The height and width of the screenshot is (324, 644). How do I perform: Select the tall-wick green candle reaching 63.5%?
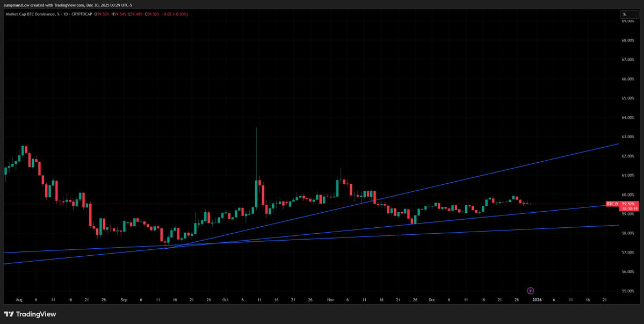(x=256, y=193)
